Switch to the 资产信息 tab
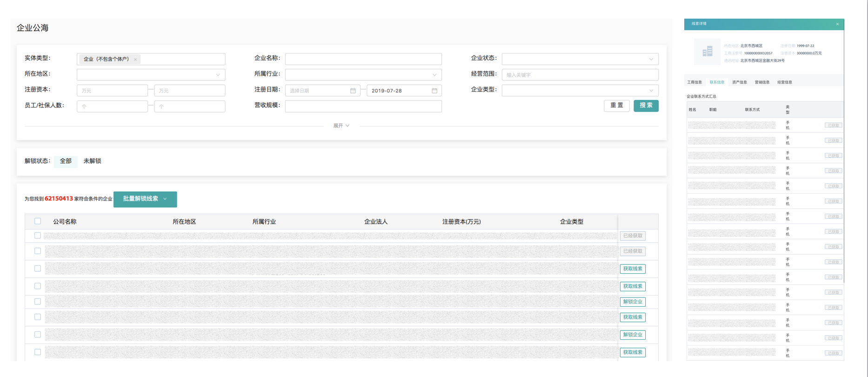Image resolution: width=868 pixels, height=377 pixels. [739, 82]
